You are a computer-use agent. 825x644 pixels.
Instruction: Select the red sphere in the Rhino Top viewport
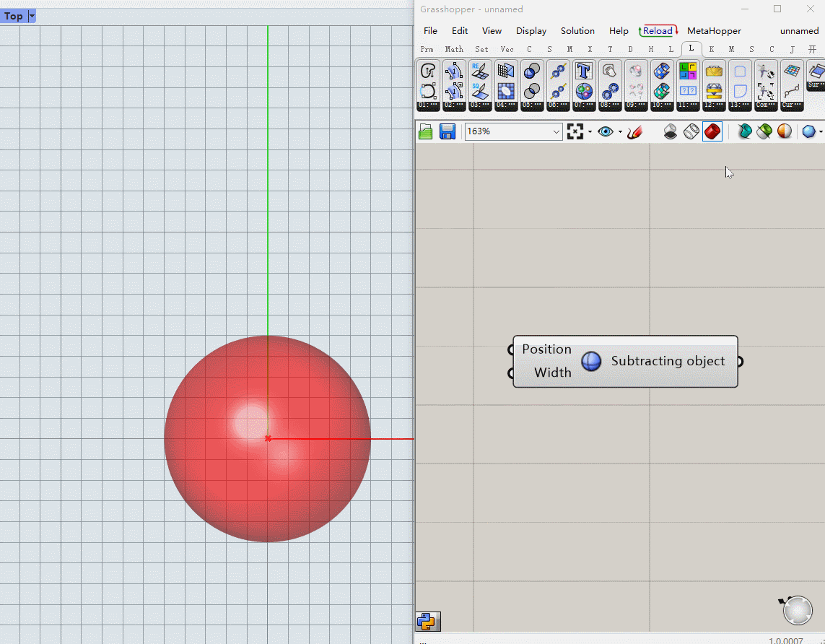click(267, 439)
